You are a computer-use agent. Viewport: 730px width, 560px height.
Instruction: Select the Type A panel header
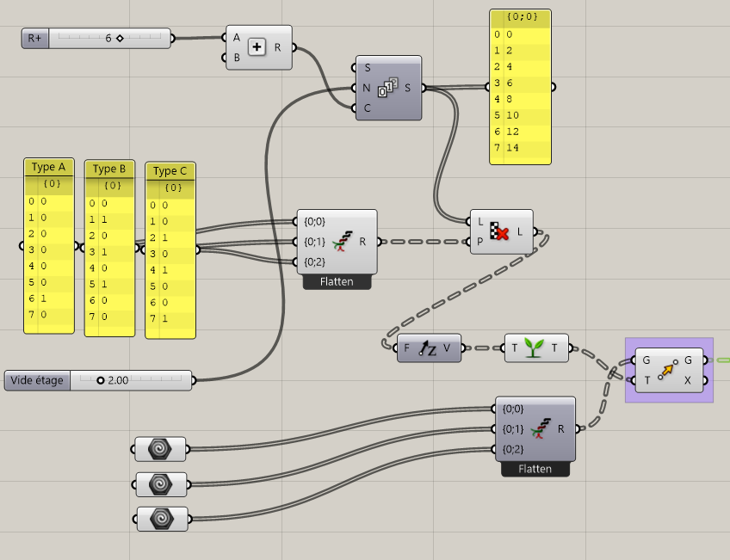[49, 167]
